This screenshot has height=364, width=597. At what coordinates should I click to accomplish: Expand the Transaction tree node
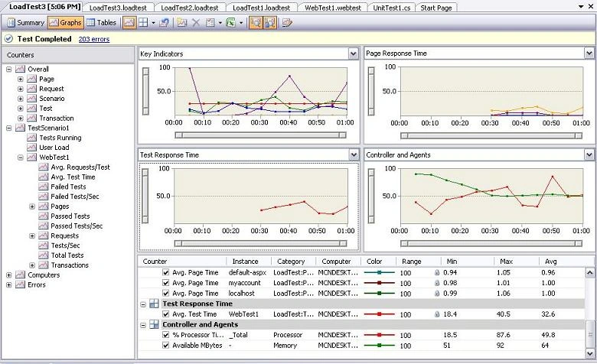(21, 119)
